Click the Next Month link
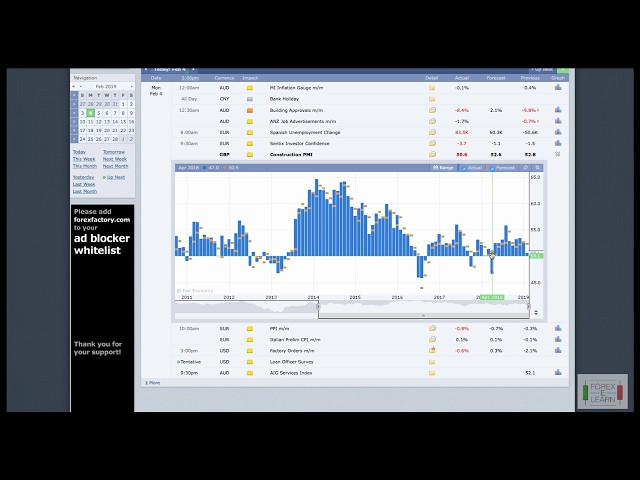The height and width of the screenshot is (480, 640). point(114,166)
